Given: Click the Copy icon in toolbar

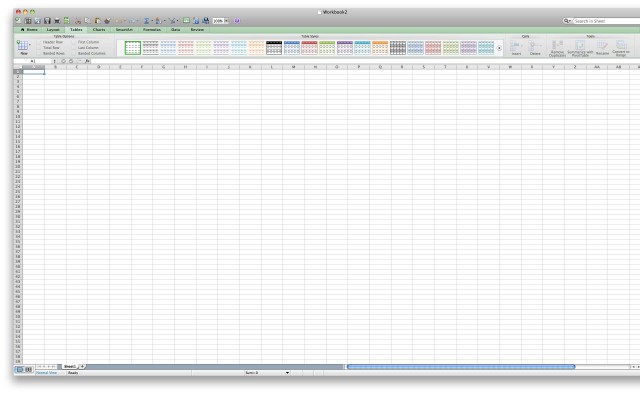Looking at the screenshot, I should (87, 20).
